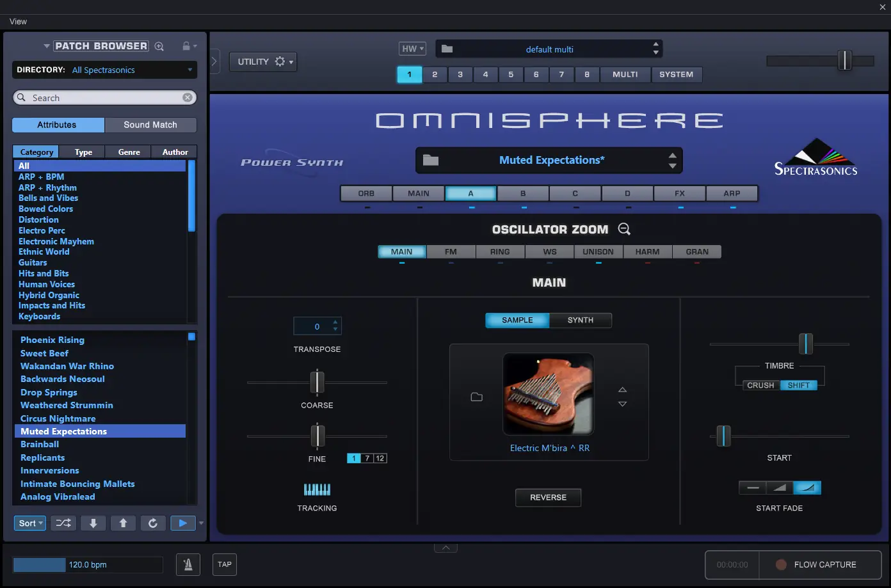
Task: Step through patches with Muted Expectations arrows
Action: point(672,160)
